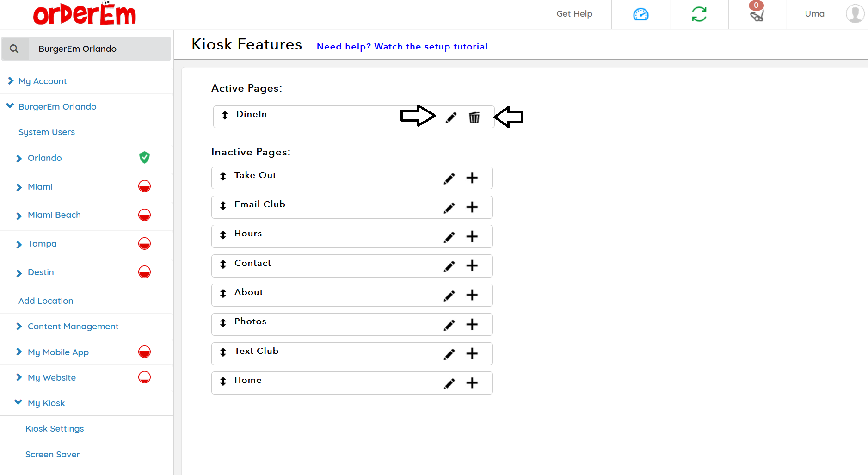Screen dimensions: 868x475
Task: Toggle the Miami location red status indicator
Action: [144, 186]
